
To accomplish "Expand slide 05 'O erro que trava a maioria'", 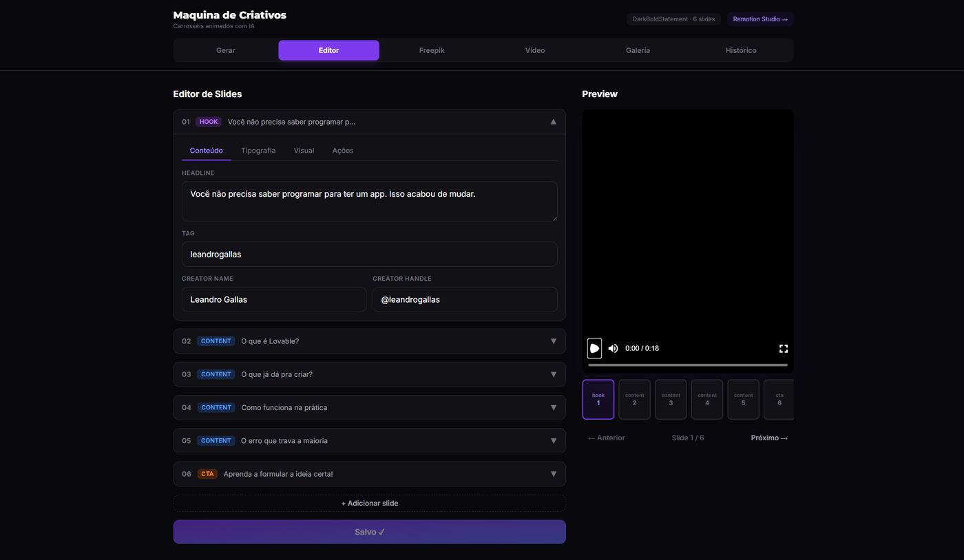I will coord(369,441).
